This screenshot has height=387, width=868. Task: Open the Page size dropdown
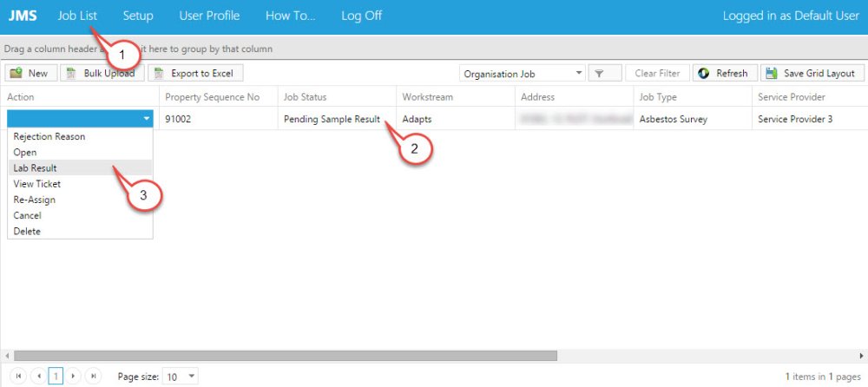(x=181, y=377)
